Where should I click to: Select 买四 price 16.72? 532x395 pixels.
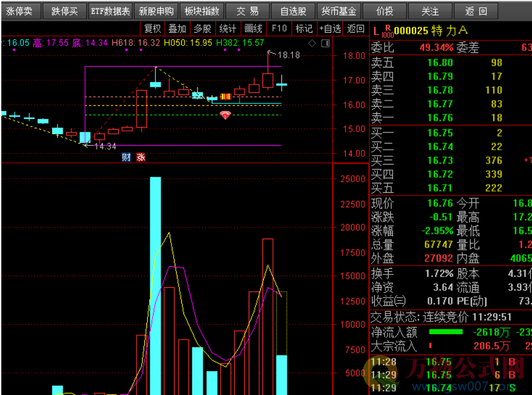[440, 174]
